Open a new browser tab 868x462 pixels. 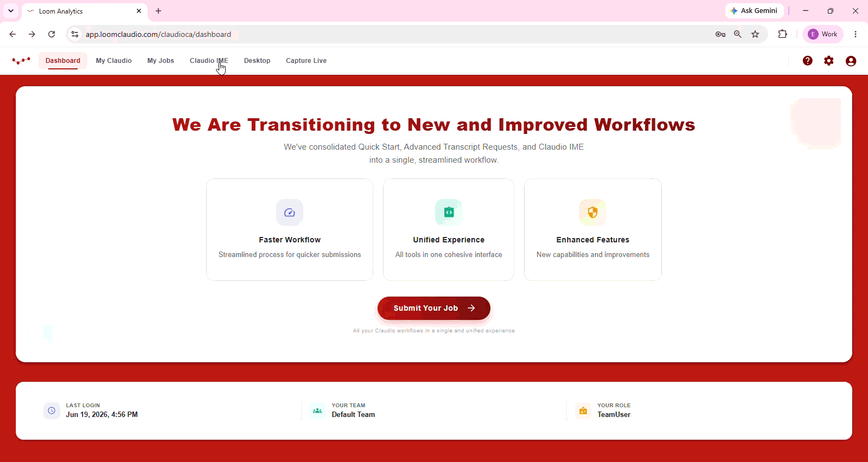pos(158,11)
